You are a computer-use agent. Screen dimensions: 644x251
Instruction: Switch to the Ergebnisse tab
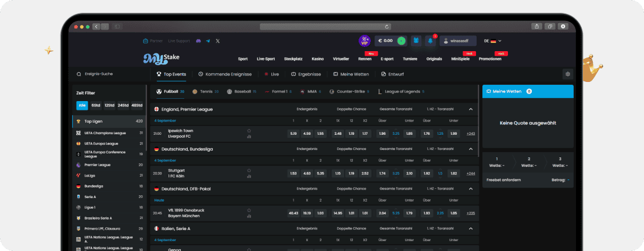coord(306,74)
